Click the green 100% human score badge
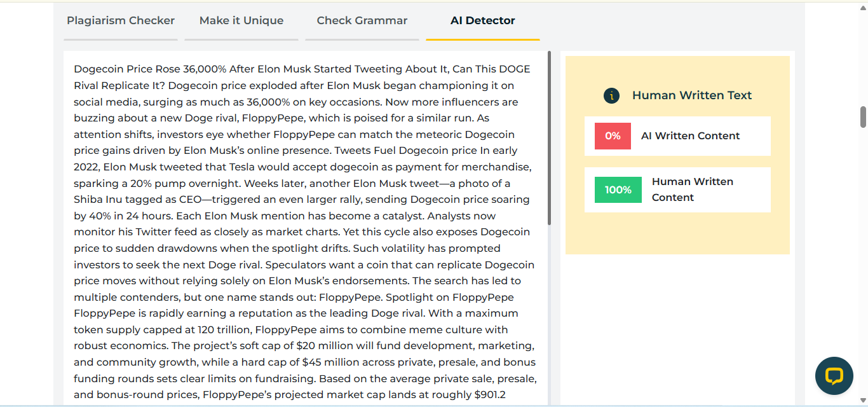868x407 pixels. pos(618,190)
